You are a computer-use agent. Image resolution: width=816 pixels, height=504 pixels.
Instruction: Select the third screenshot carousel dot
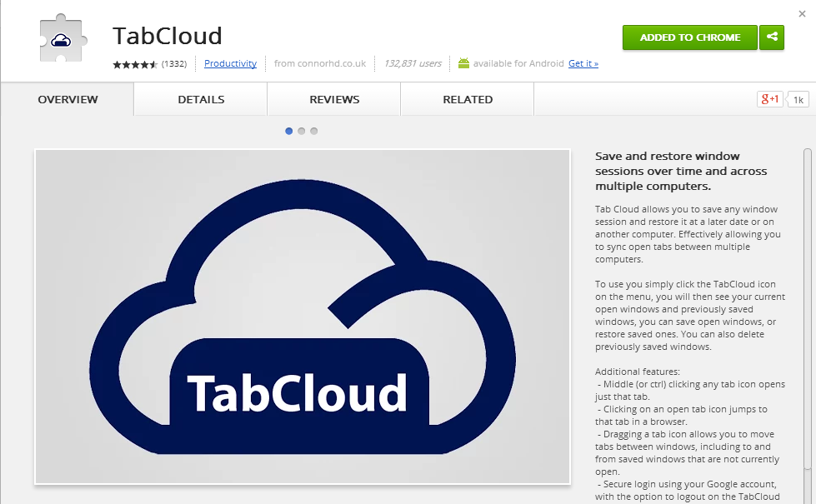(x=314, y=131)
